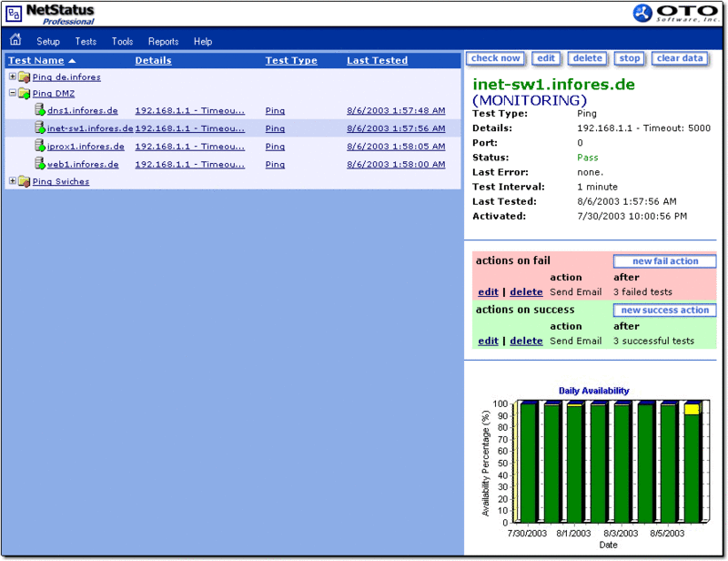Click the server icon beside iprox1.infores.de
Image resolution: width=728 pixels, height=561 pixels.
click(x=40, y=146)
